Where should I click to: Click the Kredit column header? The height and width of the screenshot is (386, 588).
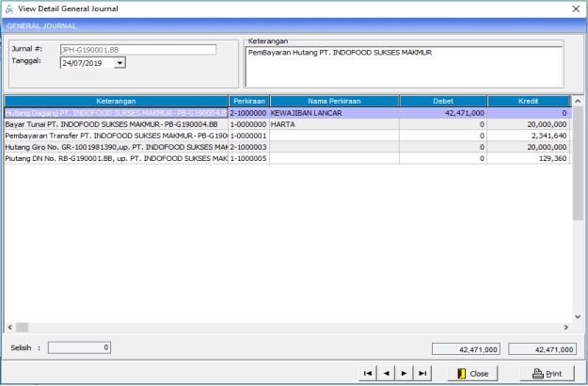[x=529, y=100]
